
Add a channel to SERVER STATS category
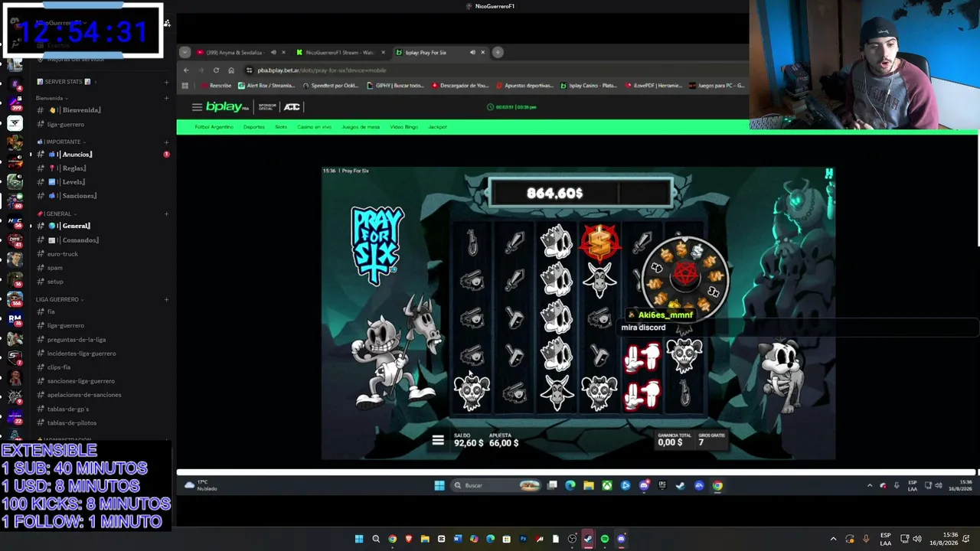click(166, 82)
